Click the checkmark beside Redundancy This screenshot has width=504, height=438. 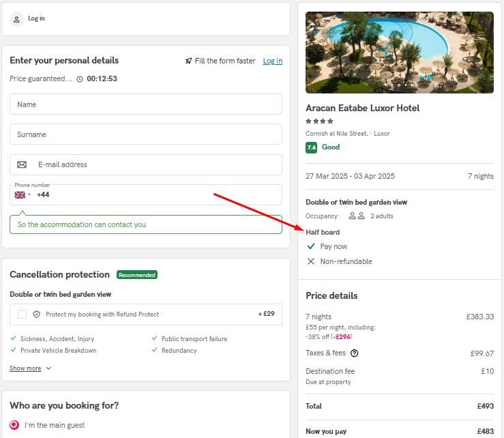[154, 350]
